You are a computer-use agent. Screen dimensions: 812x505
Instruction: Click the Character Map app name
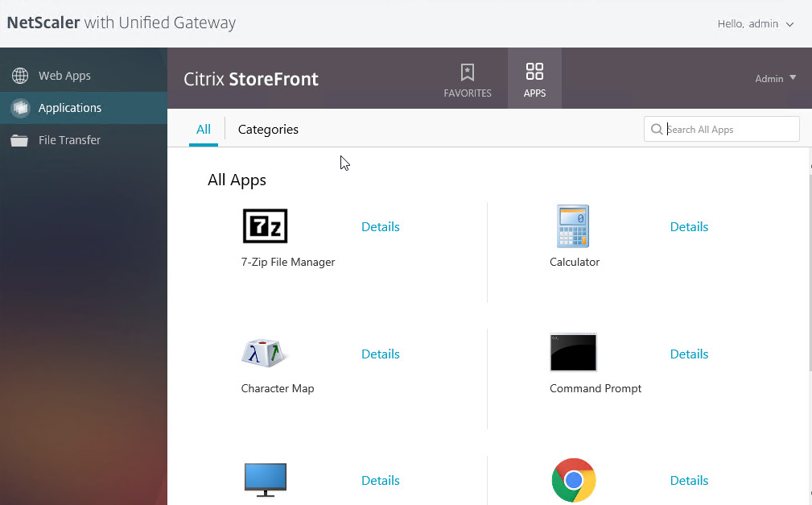[278, 388]
